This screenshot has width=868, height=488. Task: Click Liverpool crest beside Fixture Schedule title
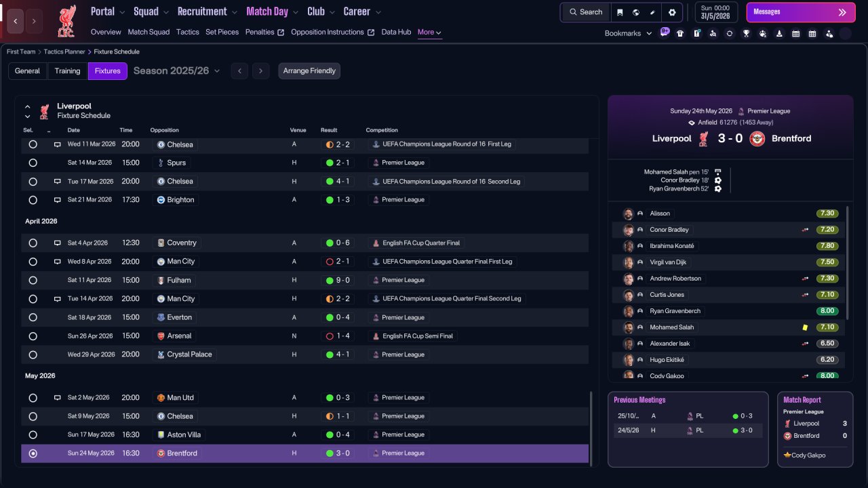tap(44, 111)
